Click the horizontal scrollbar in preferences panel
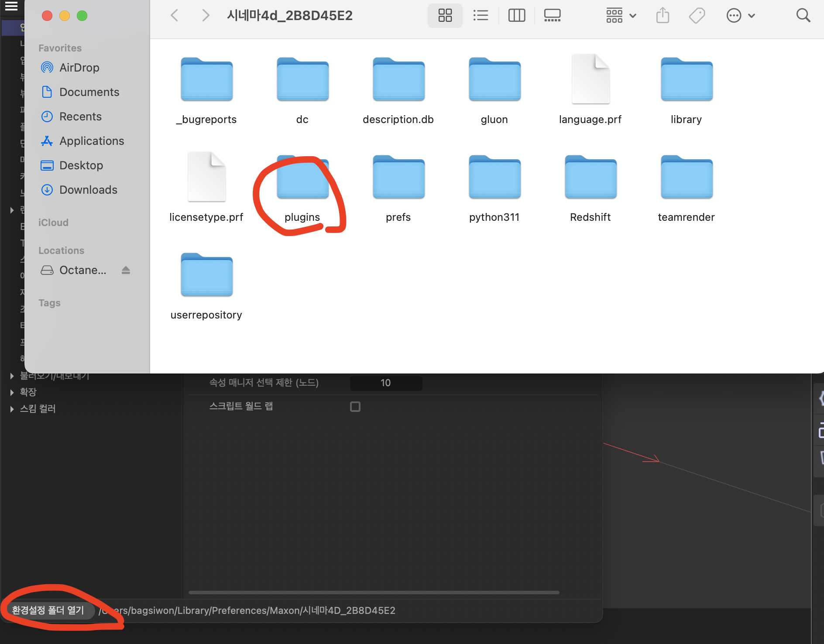 (374, 593)
